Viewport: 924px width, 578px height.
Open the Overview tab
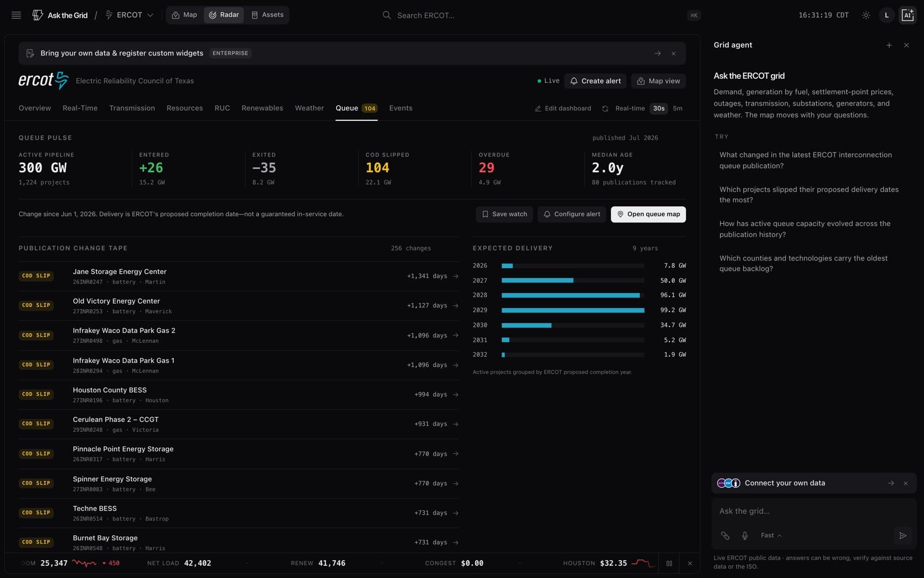pyautogui.click(x=35, y=108)
